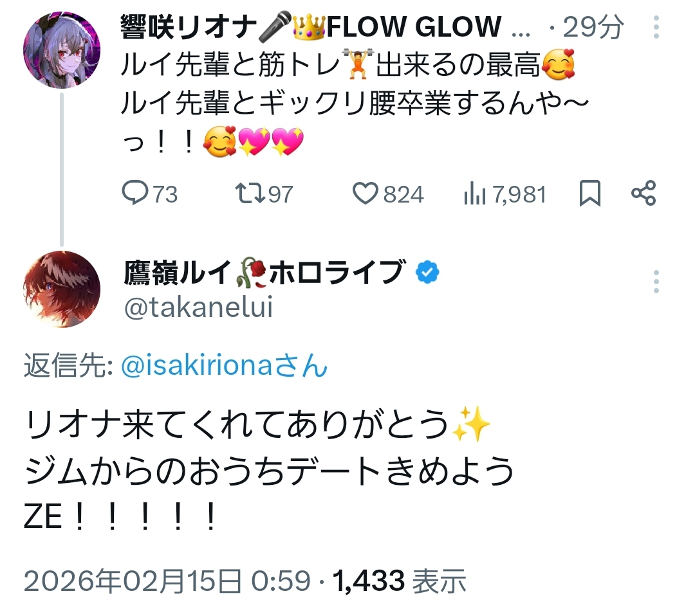Screen dimensions: 695x616
Task: Bookmark the first tweet
Action: click(x=589, y=194)
